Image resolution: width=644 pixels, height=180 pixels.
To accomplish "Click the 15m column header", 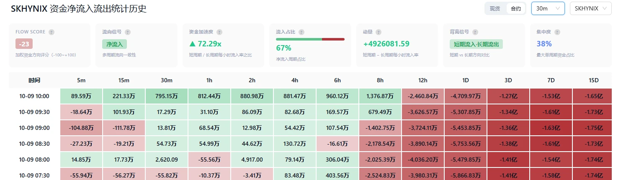I will 124,80.
